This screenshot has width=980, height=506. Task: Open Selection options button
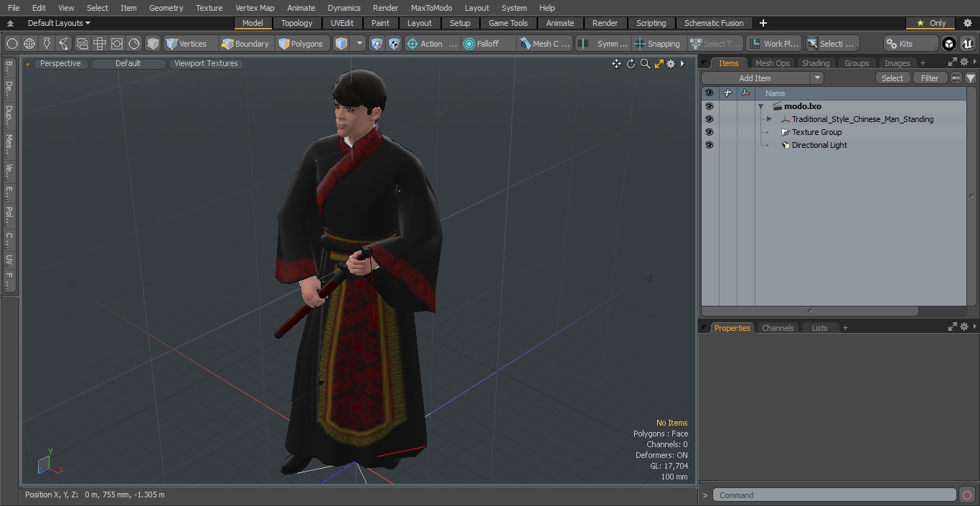pos(831,44)
